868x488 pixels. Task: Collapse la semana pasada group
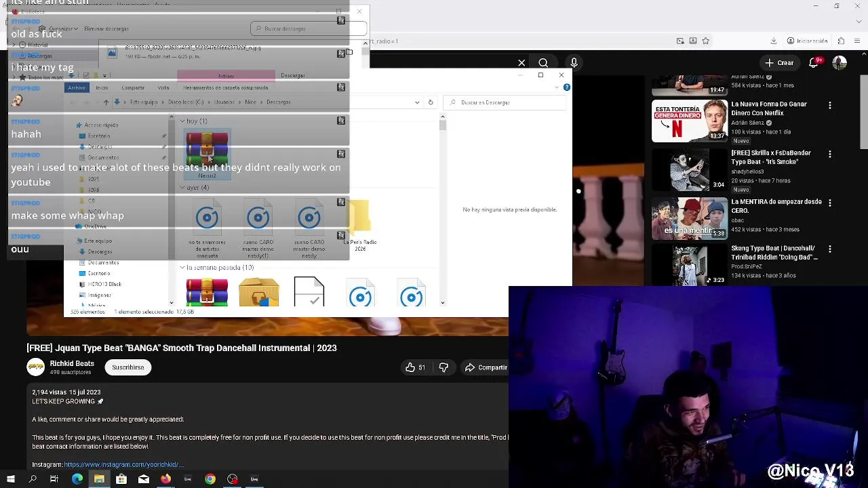coord(182,268)
